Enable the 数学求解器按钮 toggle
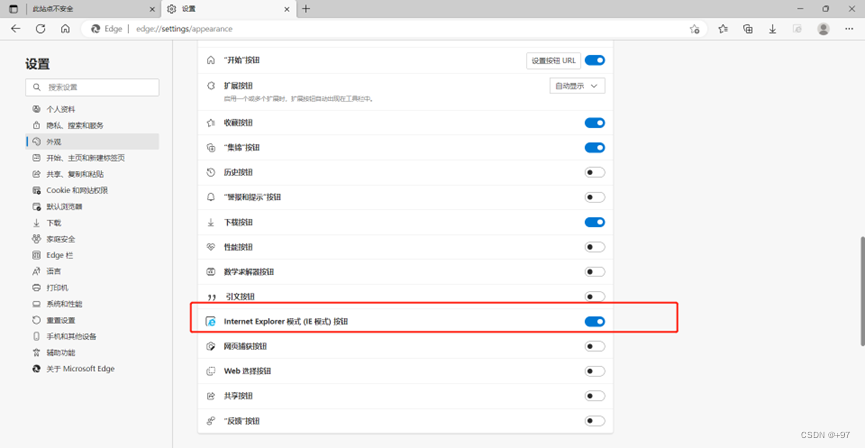 coord(595,271)
